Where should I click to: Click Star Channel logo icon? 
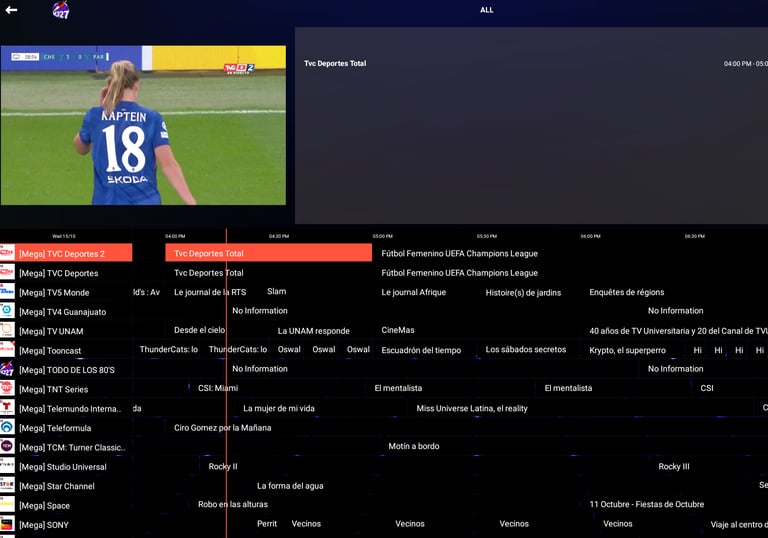coord(7,485)
